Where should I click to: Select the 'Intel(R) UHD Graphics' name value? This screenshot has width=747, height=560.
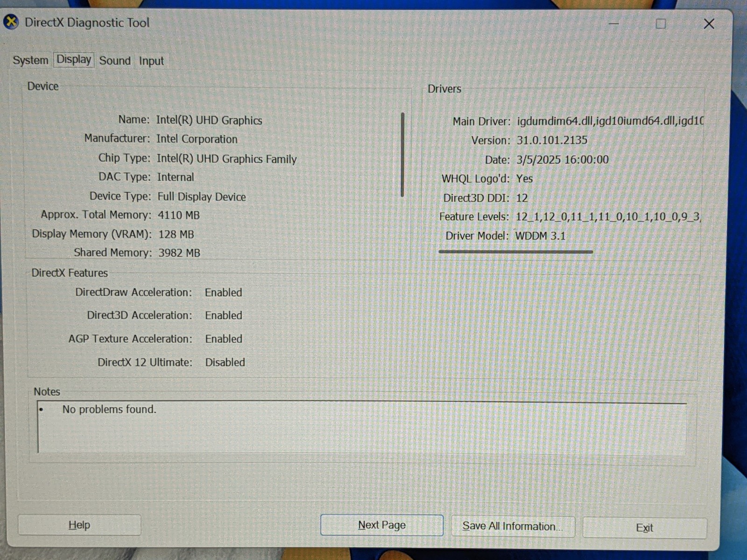[x=209, y=120]
